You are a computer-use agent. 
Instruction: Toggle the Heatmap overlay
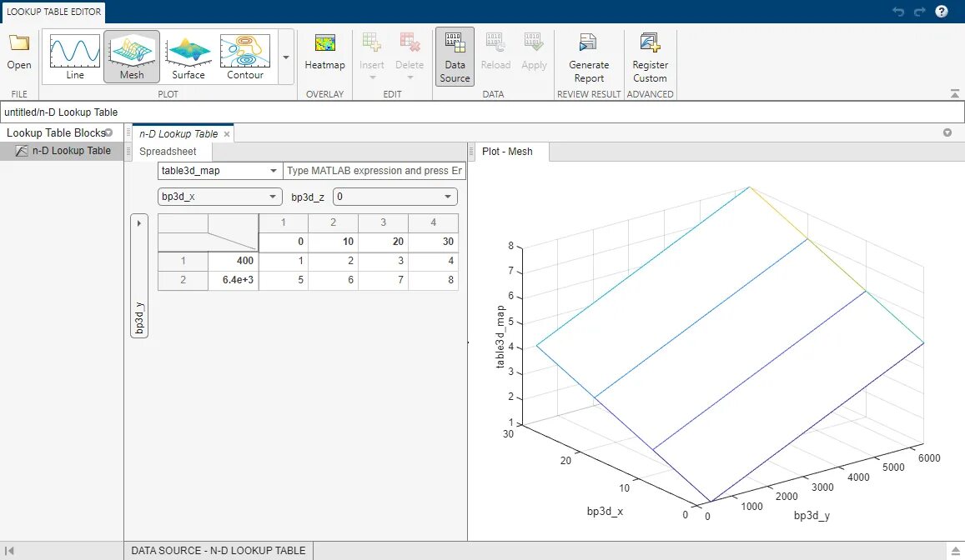(325, 52)
